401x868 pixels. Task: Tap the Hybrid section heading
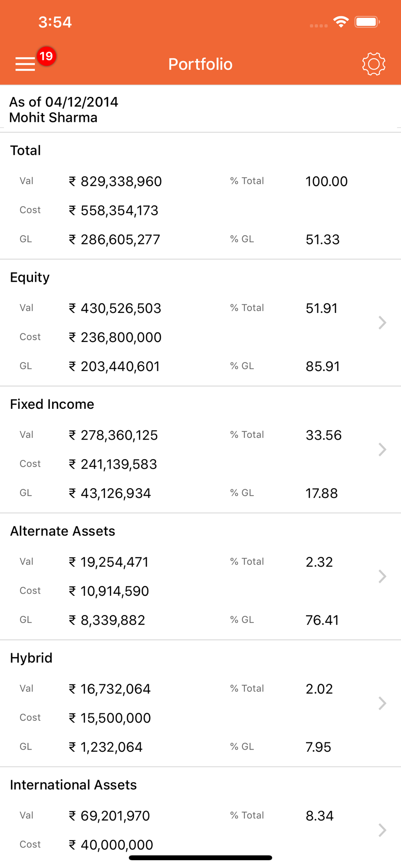(x=31, y=658)
